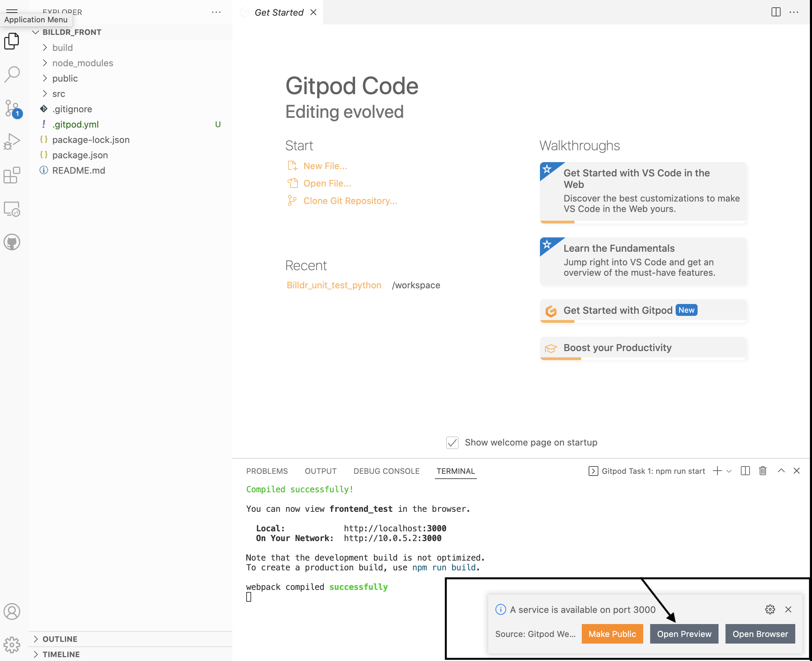The image size is (812, 661).
Task: Open the Clone Git Repository link
Action: coord(350,201)
